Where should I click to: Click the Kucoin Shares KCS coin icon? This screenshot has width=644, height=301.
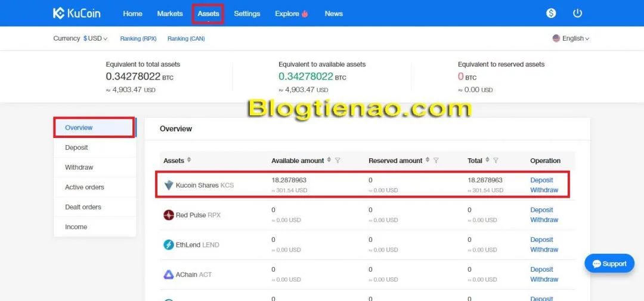(169, 185)
